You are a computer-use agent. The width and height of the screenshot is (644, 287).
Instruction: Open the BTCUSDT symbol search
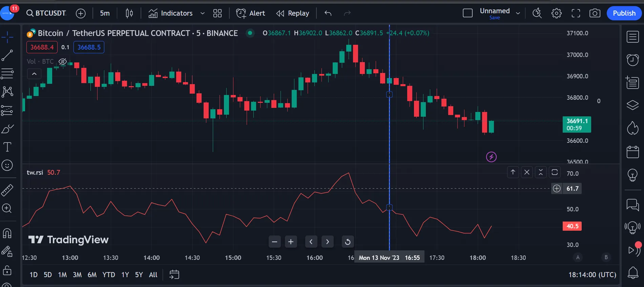tap(46, 13)
